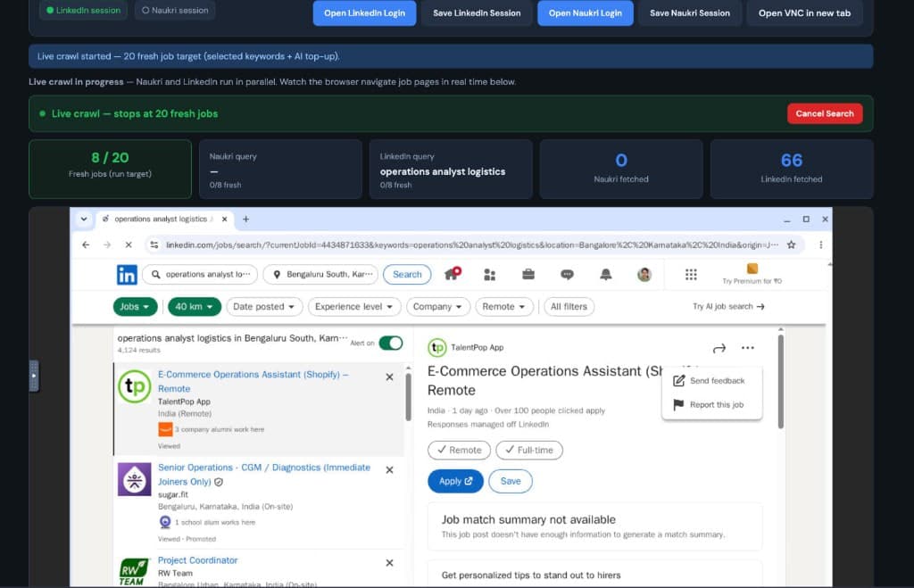
Task: Click three-dot more options on job details
Action: click(748, 348)
